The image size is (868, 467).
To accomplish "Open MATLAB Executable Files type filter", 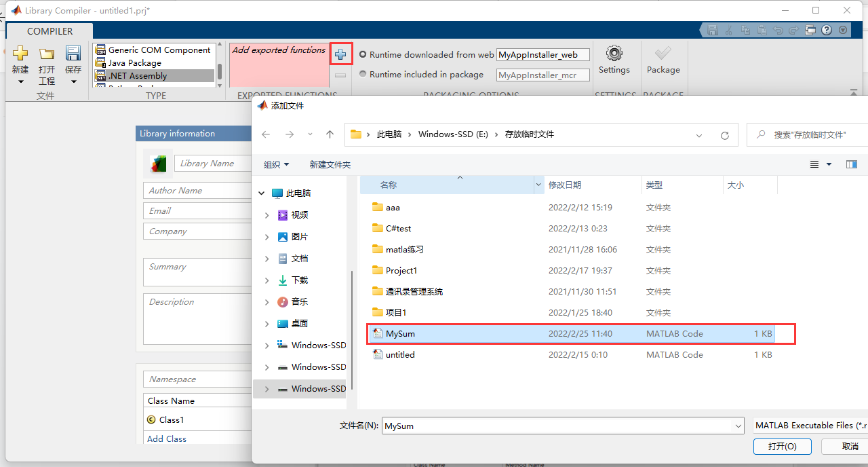I will 810,426.
